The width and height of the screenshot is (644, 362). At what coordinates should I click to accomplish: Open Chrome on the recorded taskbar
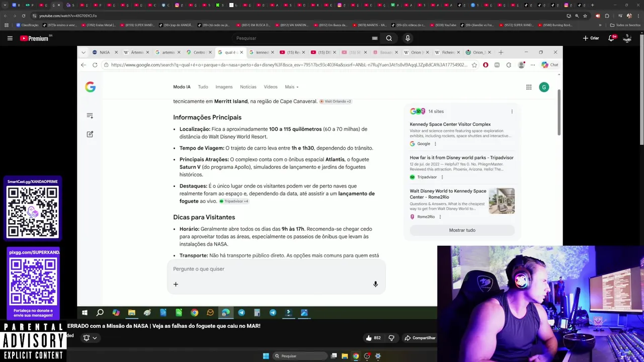coord(194,313)
